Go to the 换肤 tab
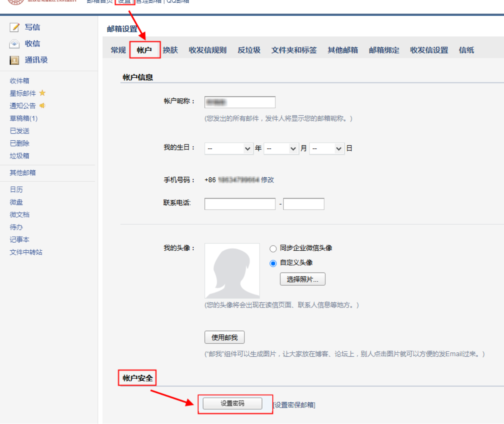Image resolution: width=504 pixels, height=424 pixels. 170,50
